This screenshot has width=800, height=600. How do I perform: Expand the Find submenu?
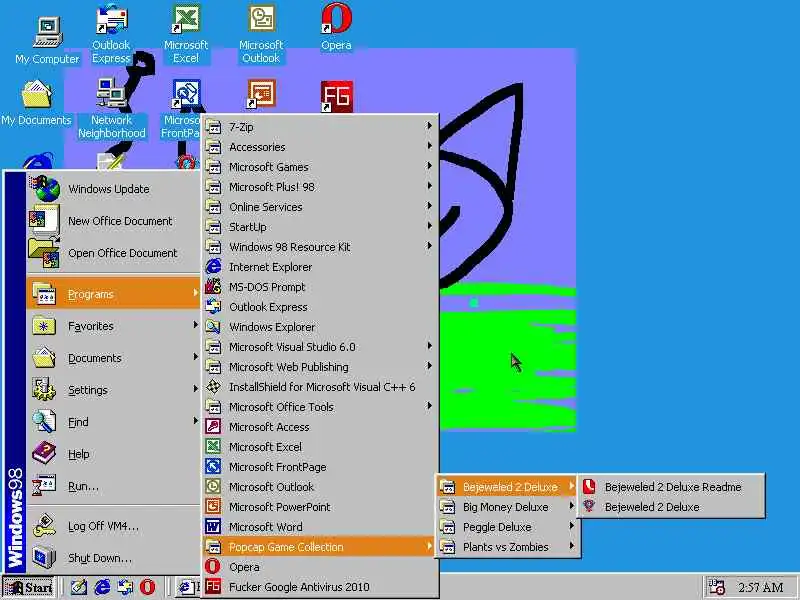113,422
